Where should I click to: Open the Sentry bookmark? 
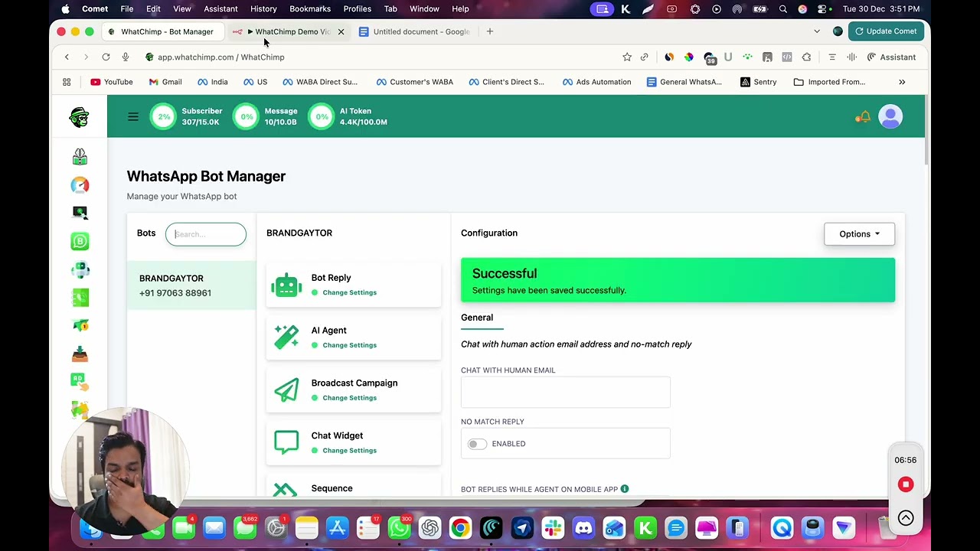(759, 82)
